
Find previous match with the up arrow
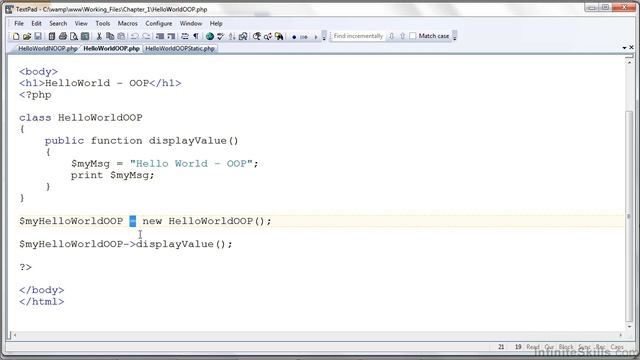coord(402,36)
